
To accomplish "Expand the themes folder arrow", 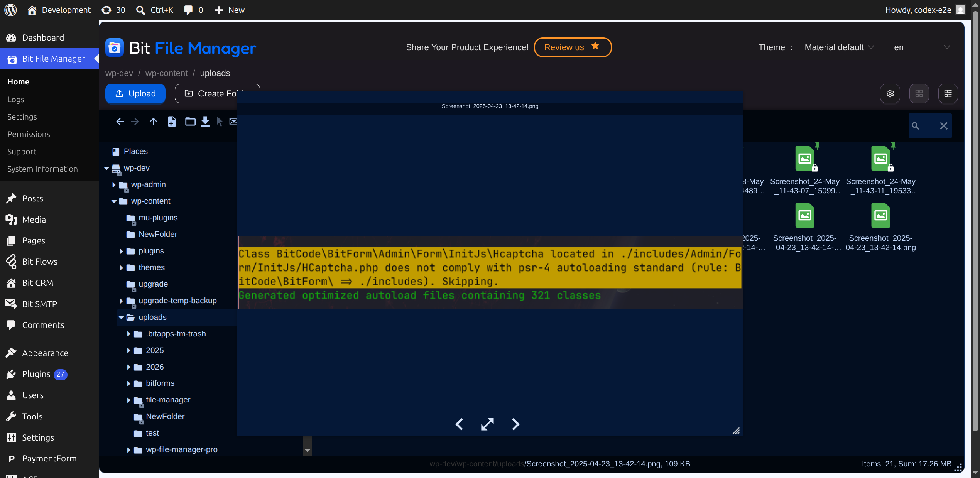I will 121,268.
